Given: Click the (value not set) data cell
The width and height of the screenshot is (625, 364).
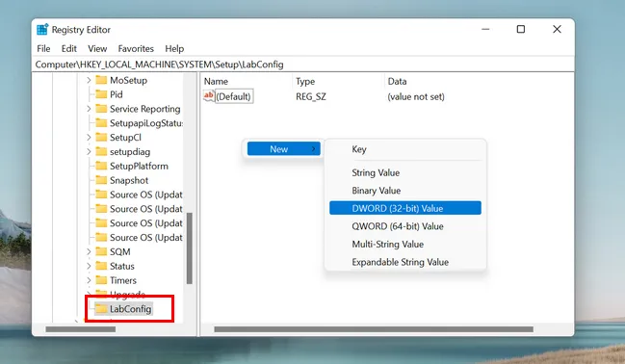Looking at the screenshot, I should 416,96.
